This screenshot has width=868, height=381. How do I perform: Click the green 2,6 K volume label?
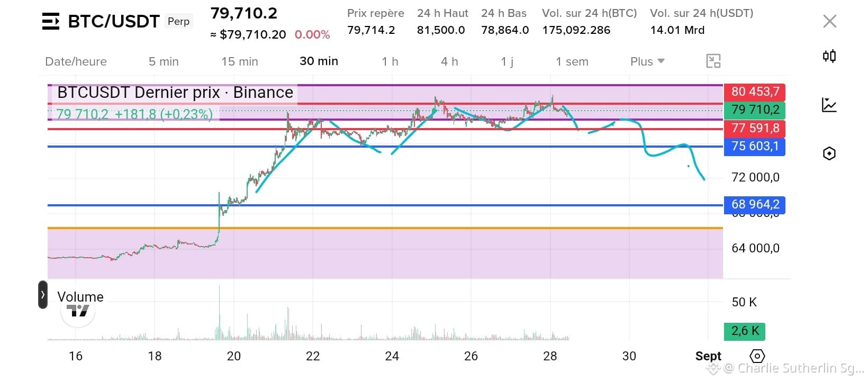[x=745, y=331]
